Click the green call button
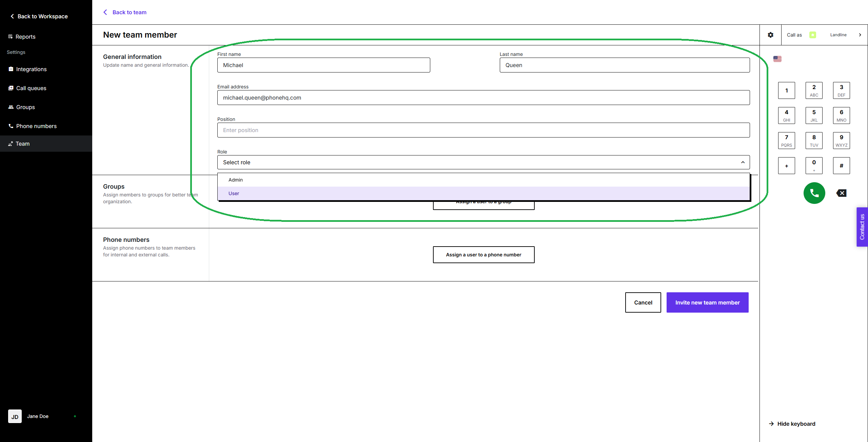This screenshot has height=442, width=868. (x=814, y=193)
